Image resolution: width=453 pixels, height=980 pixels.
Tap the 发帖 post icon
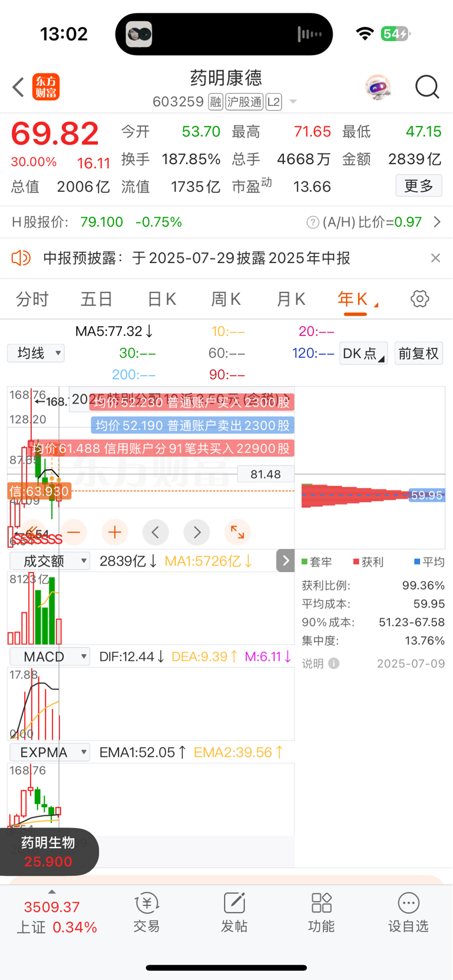click(x=234, y=912)
